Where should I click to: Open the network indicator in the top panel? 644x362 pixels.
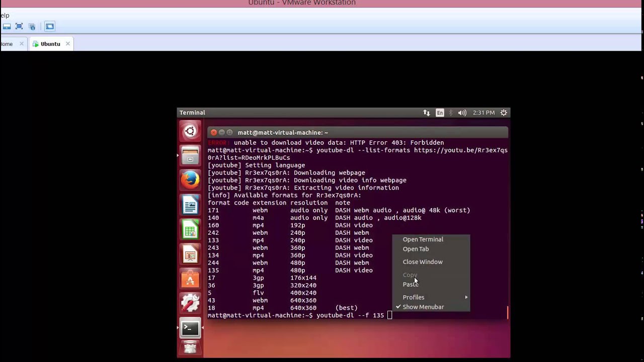[x=427, y=113]
